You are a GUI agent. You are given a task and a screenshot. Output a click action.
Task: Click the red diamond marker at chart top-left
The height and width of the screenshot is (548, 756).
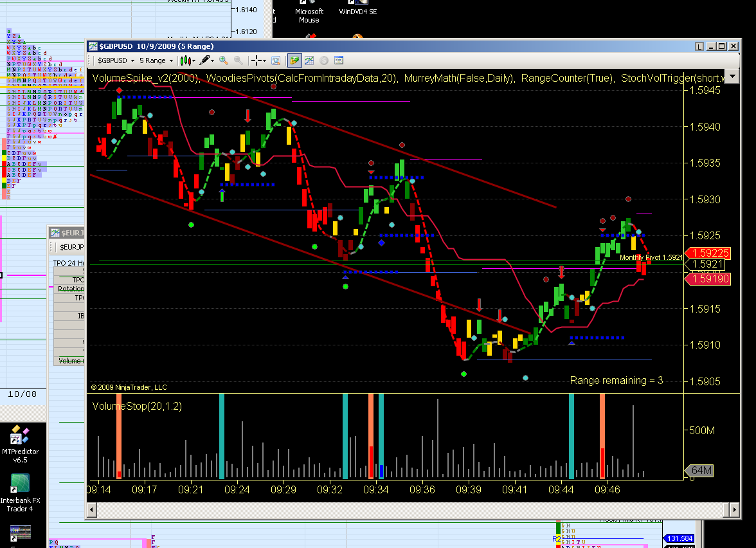[x=119, y=91]
